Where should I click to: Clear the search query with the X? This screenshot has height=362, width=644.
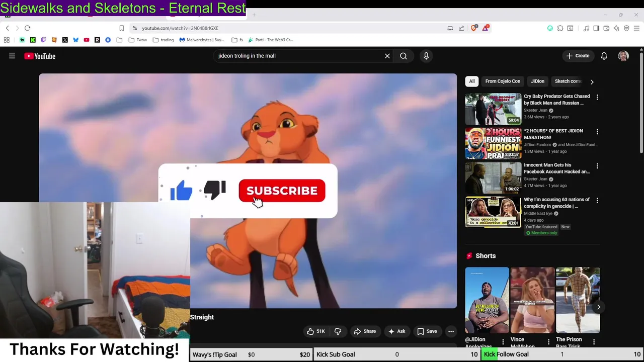pyautogui.click(x=387, y=56)
